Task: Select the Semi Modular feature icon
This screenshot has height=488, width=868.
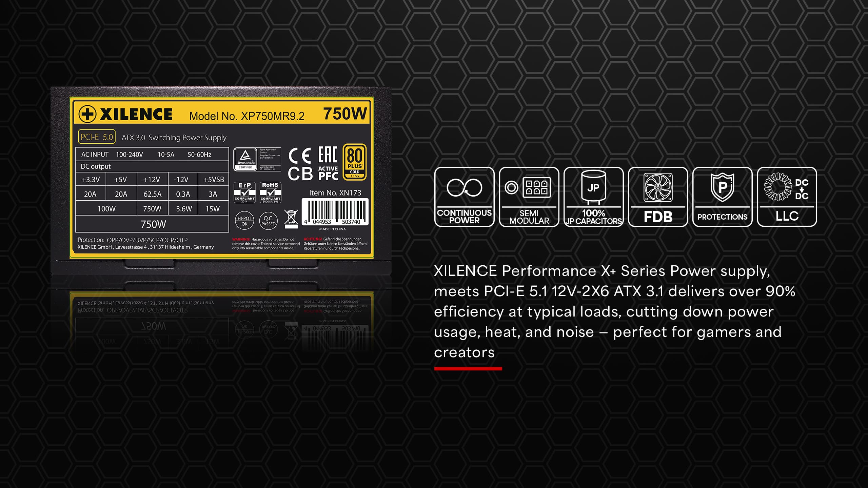Action: tap(529, 197)
